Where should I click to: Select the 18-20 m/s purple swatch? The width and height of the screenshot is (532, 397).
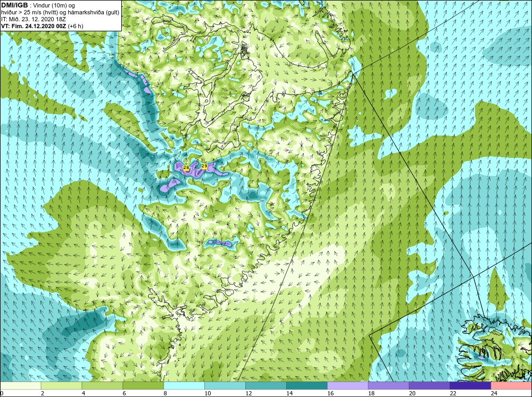[x=388, y=386]
